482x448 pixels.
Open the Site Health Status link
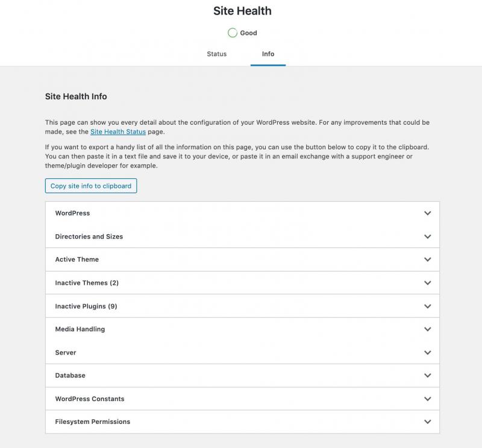[118, 132]
